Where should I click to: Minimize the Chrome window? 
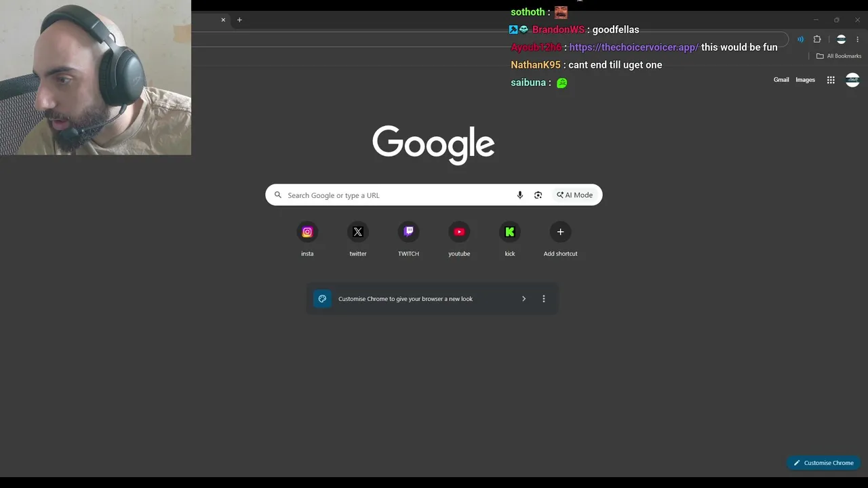click(x=816, y=20)
